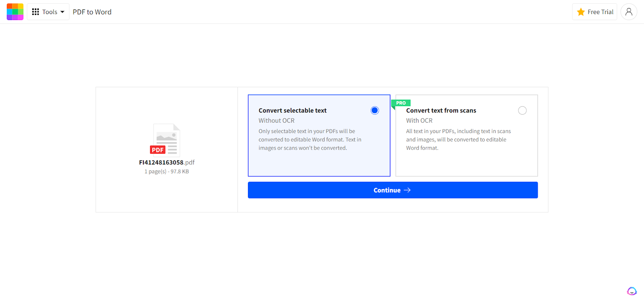
Task: Click the Convert selectable text heading
Action: pyautogui.click(x=293, y=111)
